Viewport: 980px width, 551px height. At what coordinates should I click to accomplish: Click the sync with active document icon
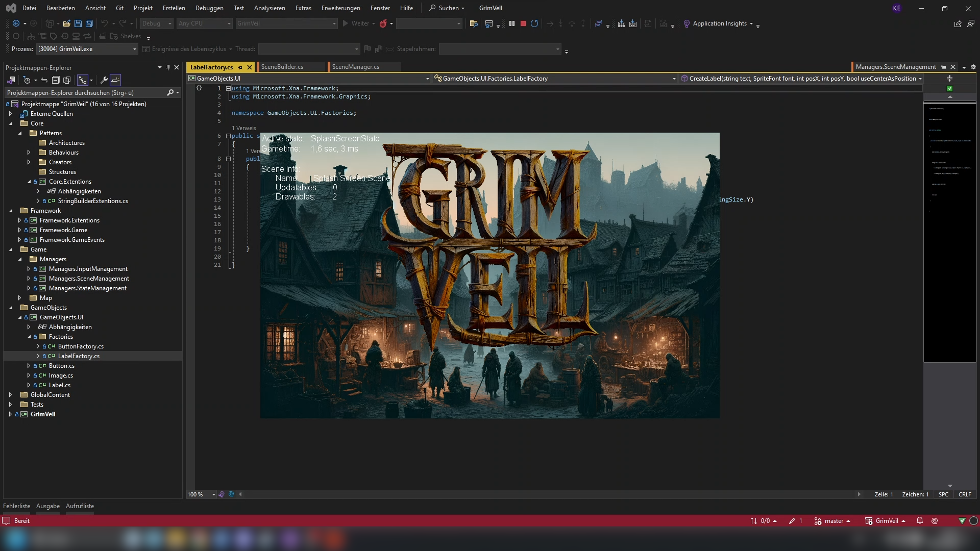[44, 80]
